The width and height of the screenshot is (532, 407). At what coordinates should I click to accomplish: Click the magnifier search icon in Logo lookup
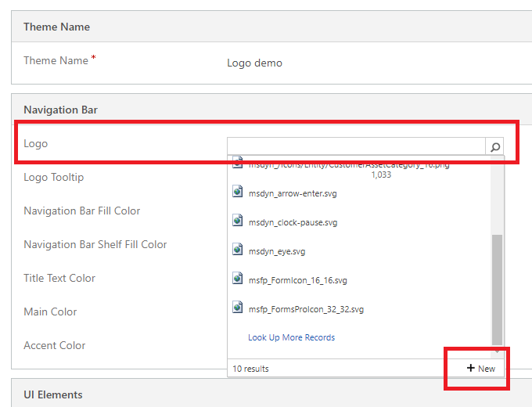click(494, 146)
